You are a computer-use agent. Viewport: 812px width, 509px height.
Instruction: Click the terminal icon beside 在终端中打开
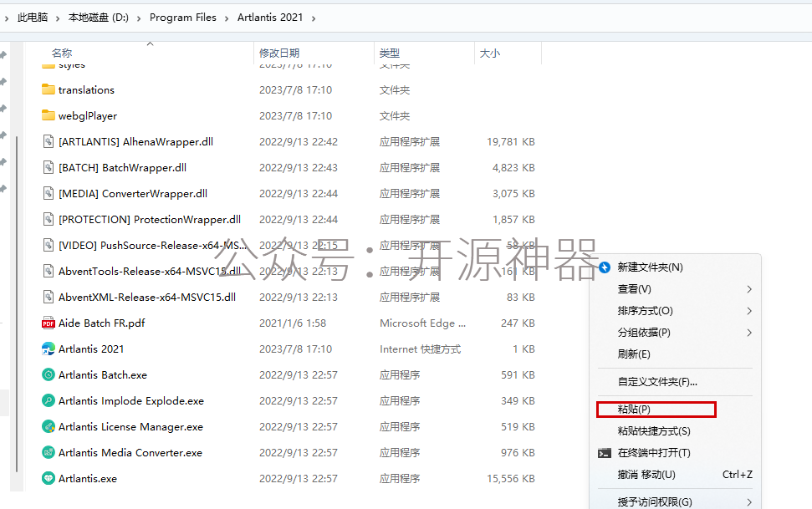click(605, 453)
